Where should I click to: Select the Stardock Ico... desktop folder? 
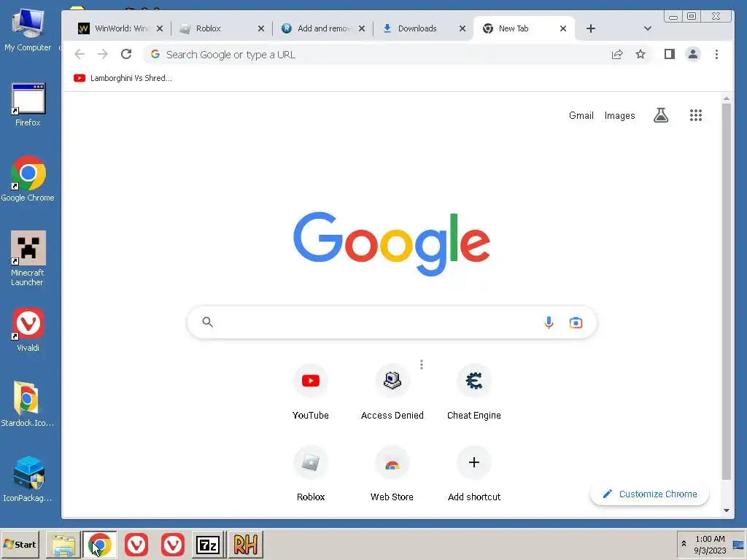coord(28,404)
